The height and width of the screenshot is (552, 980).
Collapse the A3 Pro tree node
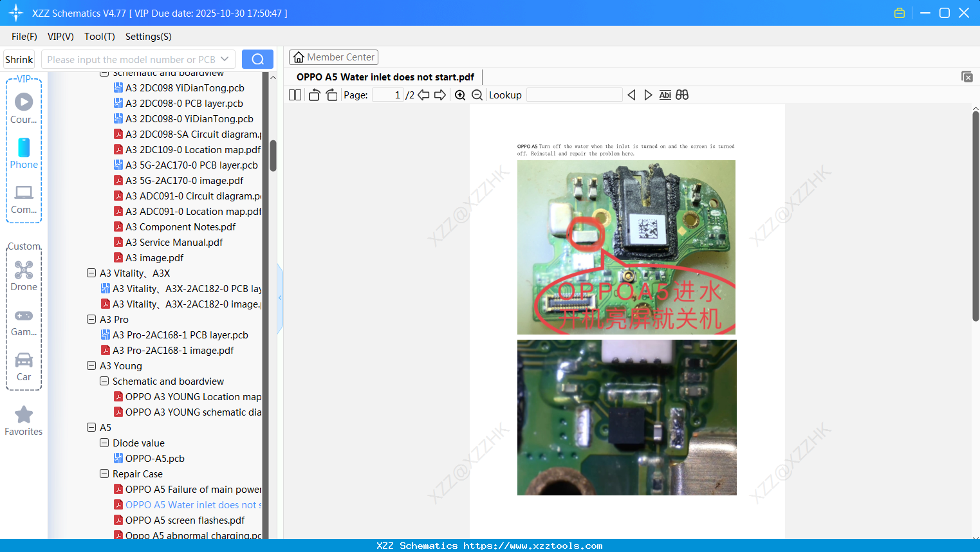pos(91,319)
